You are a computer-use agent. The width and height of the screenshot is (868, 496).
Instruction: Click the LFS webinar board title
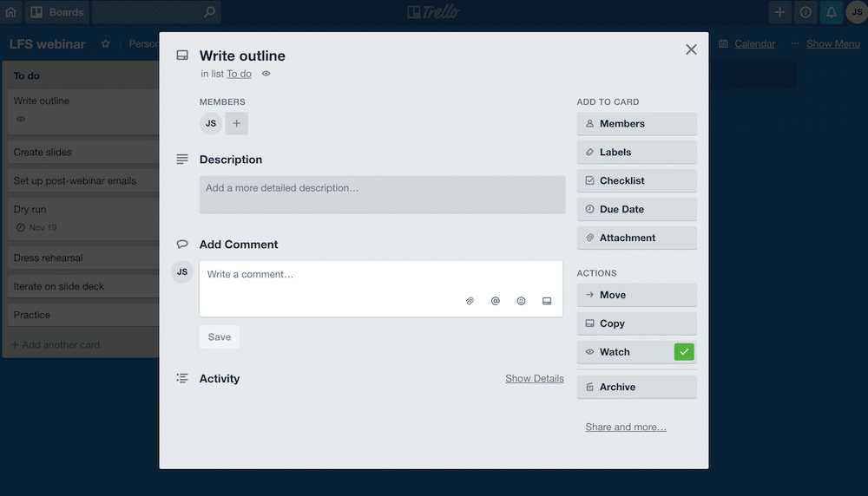click(48, 44)
